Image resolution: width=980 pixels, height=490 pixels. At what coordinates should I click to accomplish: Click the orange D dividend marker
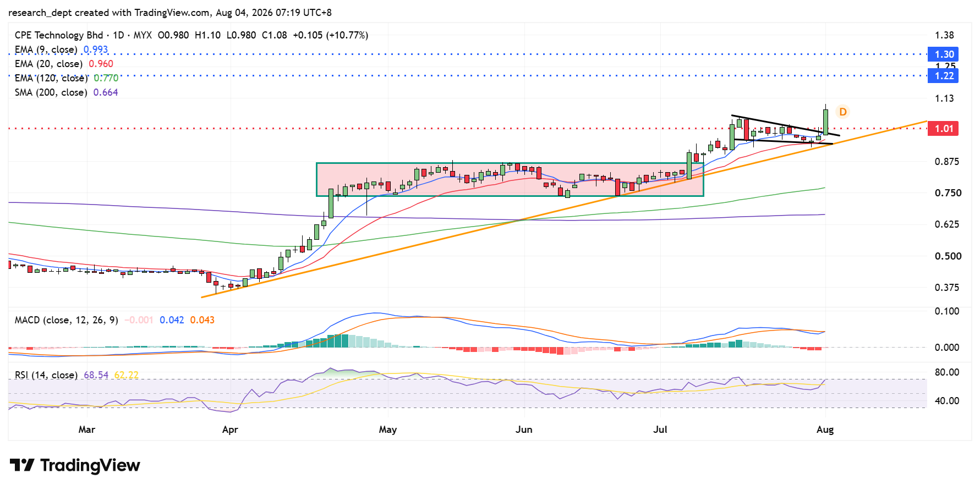[842, 112]
